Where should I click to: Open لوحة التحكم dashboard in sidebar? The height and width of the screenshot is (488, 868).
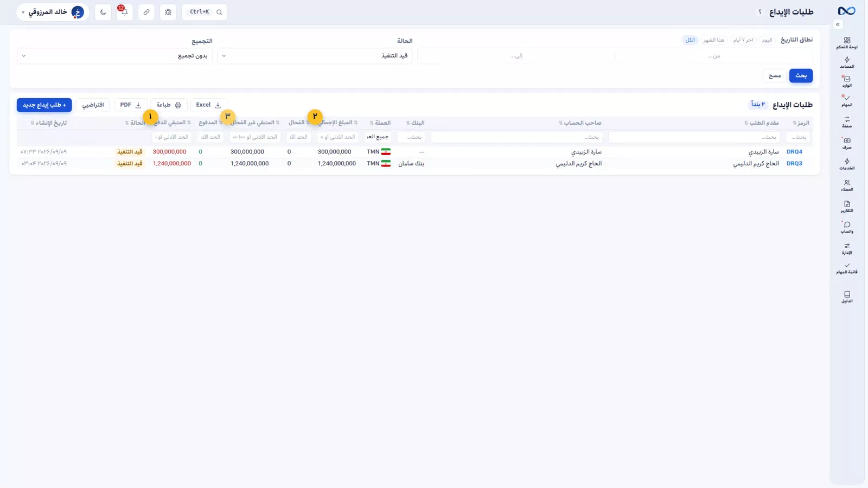coord(847,43)
